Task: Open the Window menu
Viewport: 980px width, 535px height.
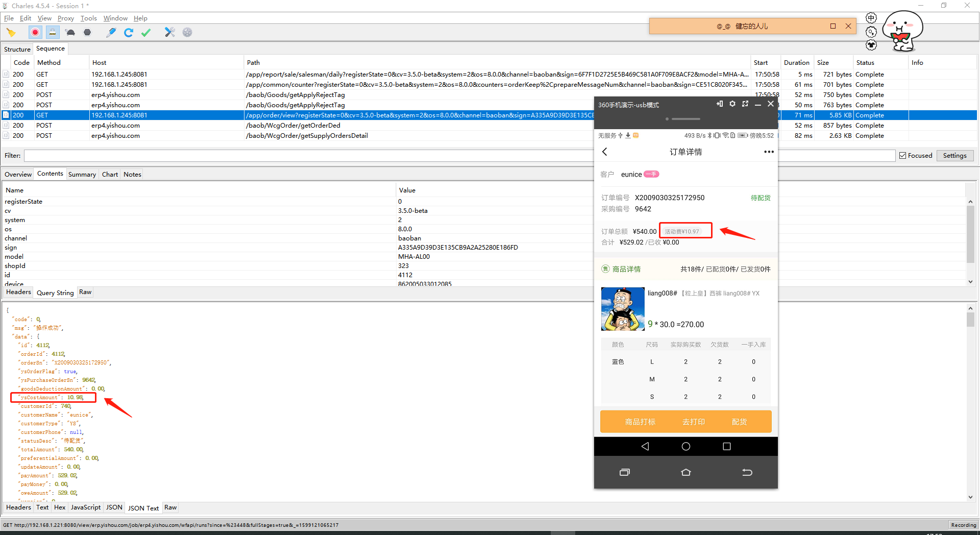Action: [x=115, y=18]
